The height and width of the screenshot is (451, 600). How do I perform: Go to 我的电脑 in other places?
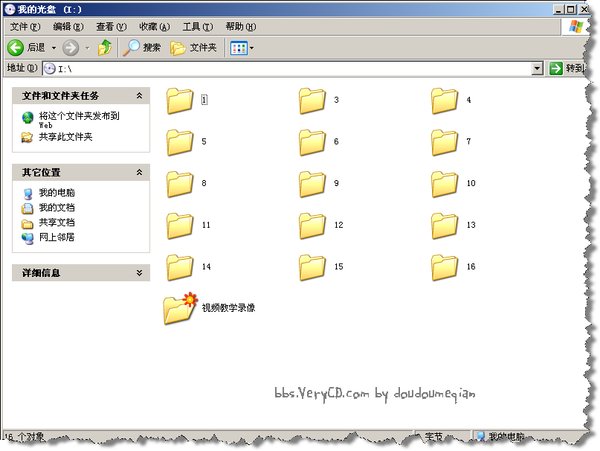point(56,192)
